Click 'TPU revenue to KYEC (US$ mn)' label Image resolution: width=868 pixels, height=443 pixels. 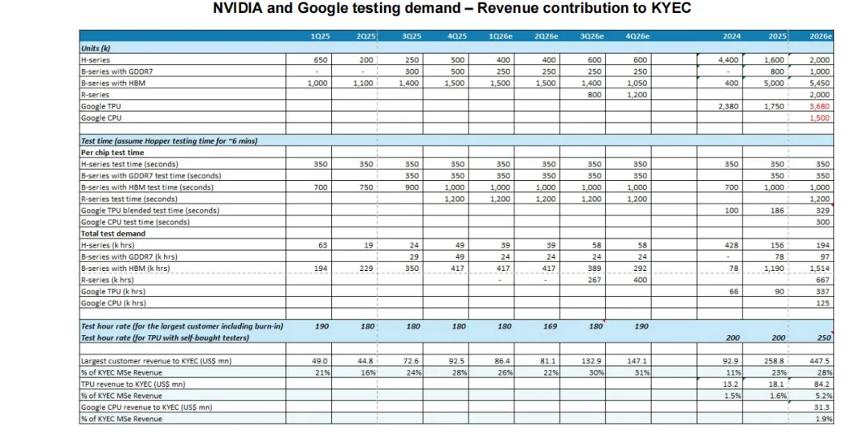[x=133, y=384]
